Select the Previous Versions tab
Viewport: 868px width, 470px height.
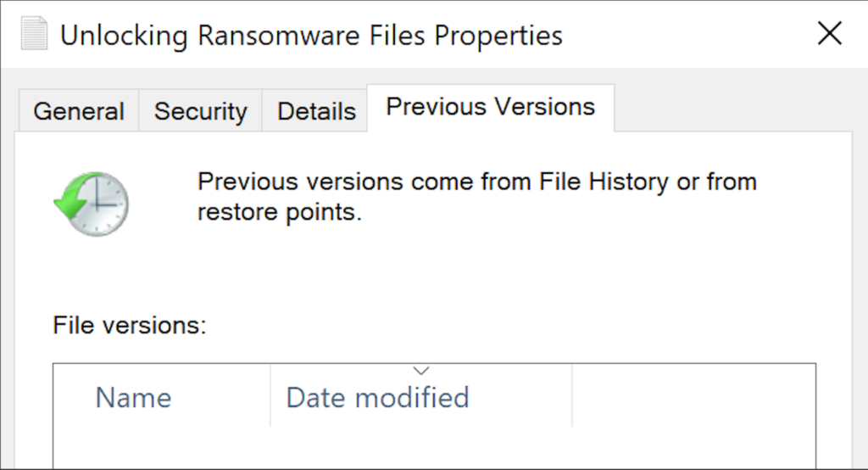(490, 108)
